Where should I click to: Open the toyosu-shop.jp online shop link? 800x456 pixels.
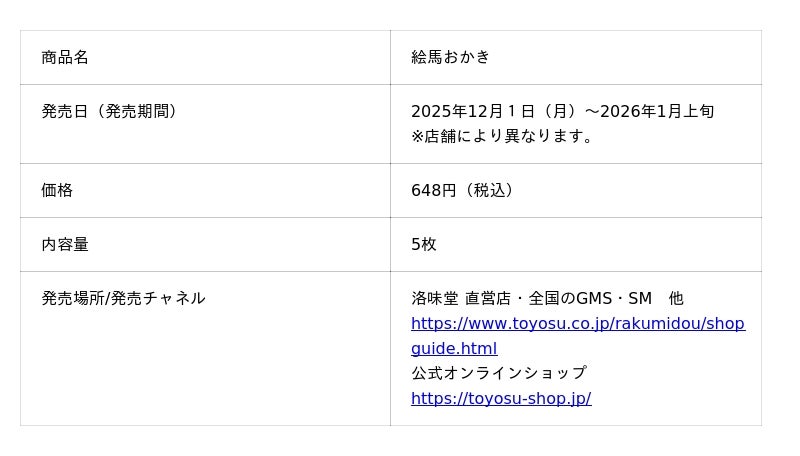(x=500, y=398)
